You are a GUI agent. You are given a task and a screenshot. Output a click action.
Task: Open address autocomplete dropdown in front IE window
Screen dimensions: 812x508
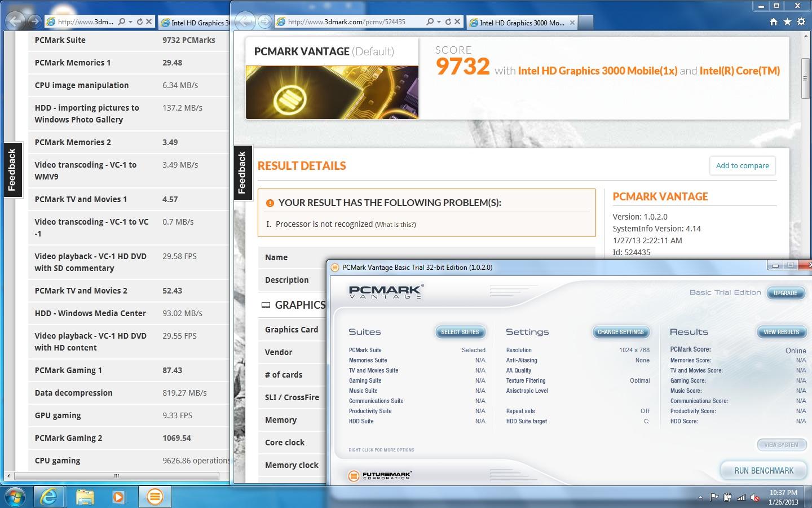(439, 21)
